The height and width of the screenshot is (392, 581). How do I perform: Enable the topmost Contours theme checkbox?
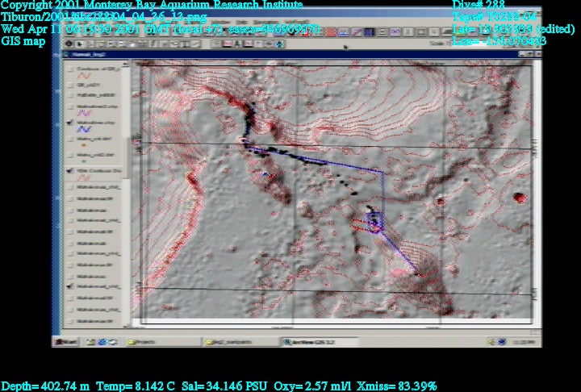[71, 69]
